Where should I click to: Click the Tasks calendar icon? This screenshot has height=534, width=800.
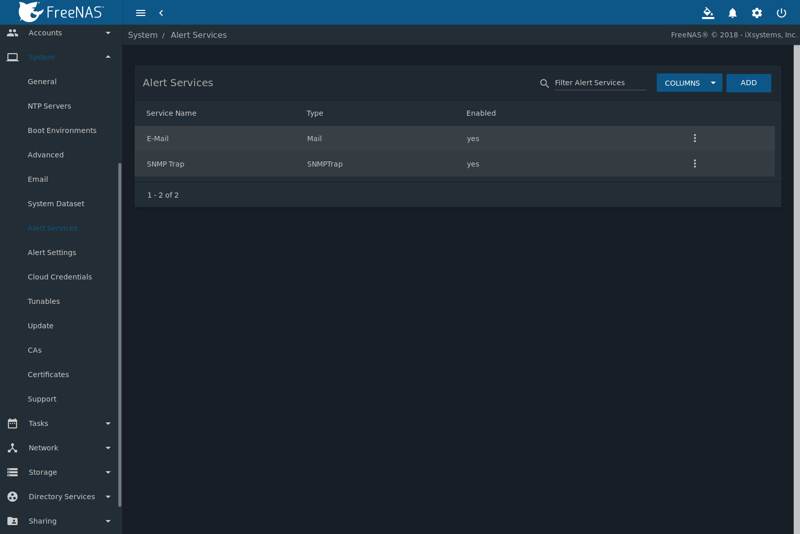[x=13, y=423]
